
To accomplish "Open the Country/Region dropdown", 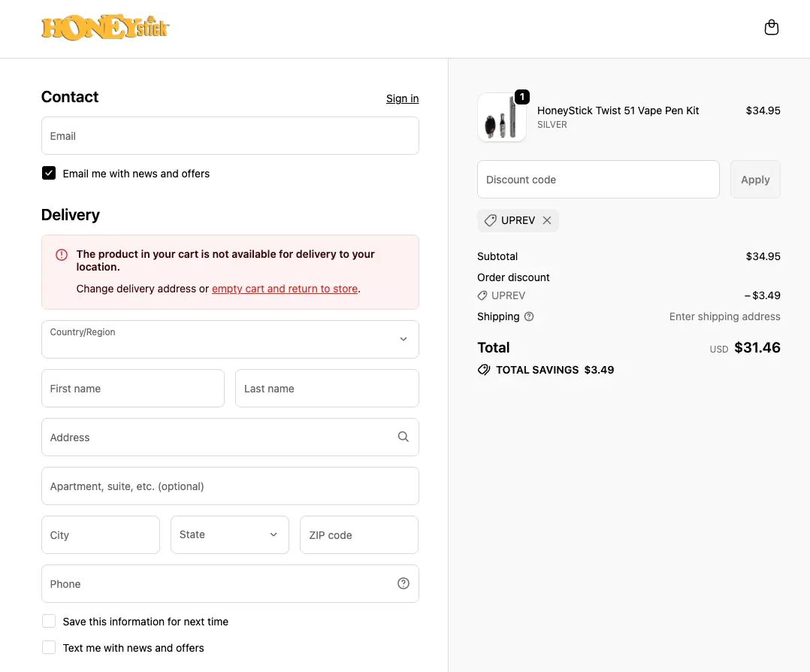I will [x=230, y=340].
